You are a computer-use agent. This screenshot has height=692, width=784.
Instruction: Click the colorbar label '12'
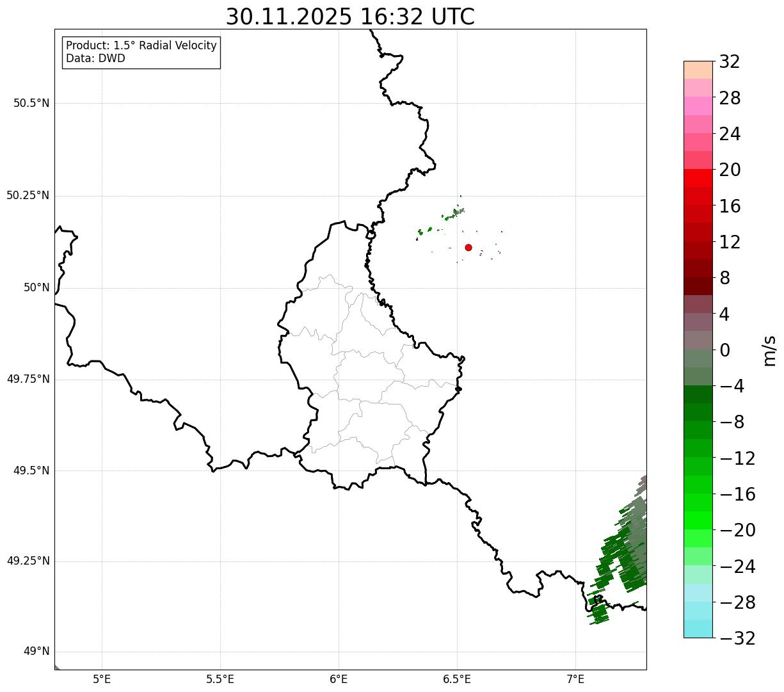point(730,242)
